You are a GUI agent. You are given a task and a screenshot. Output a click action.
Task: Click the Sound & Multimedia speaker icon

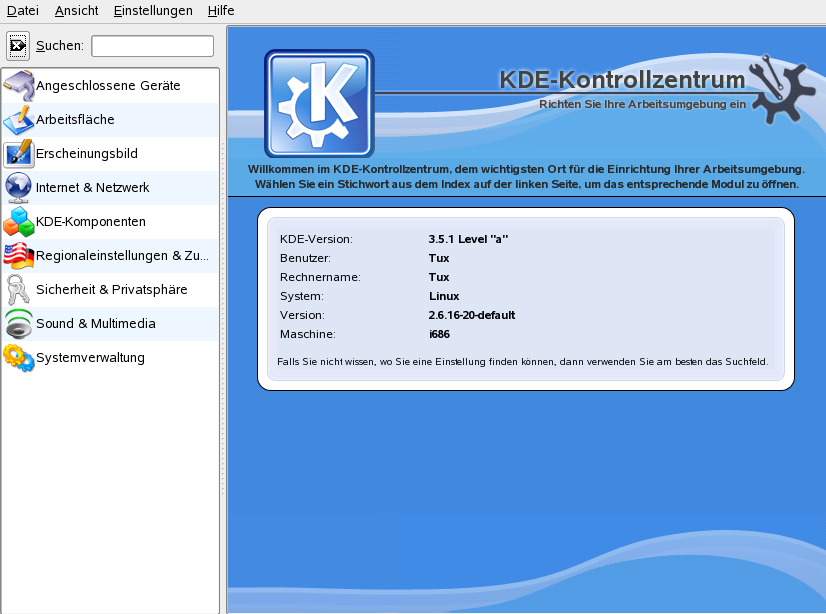pyautogui.click(x=19, y=323)
